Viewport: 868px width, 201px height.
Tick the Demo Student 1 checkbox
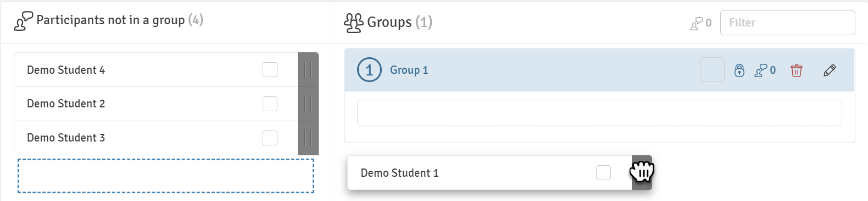tap(603, 173)
